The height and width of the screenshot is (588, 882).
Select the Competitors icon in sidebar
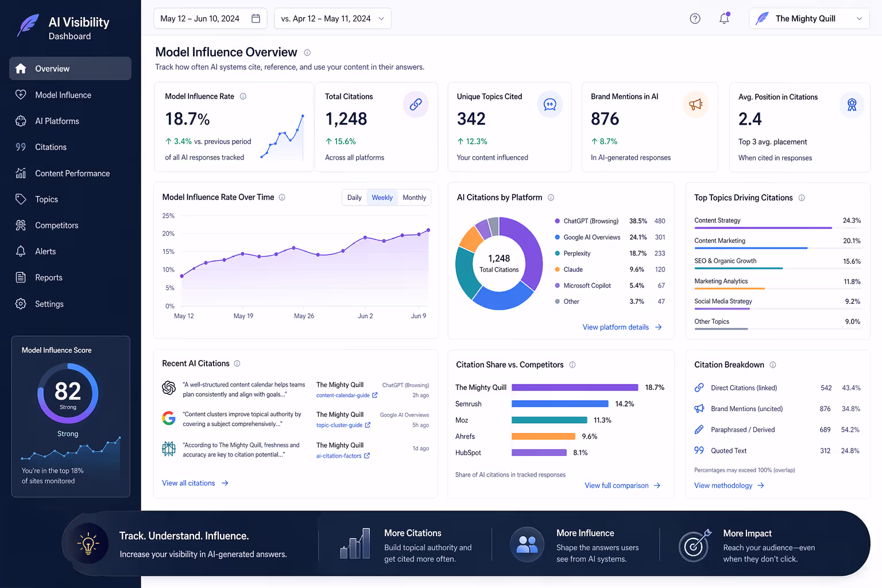[x=21, y=225]
